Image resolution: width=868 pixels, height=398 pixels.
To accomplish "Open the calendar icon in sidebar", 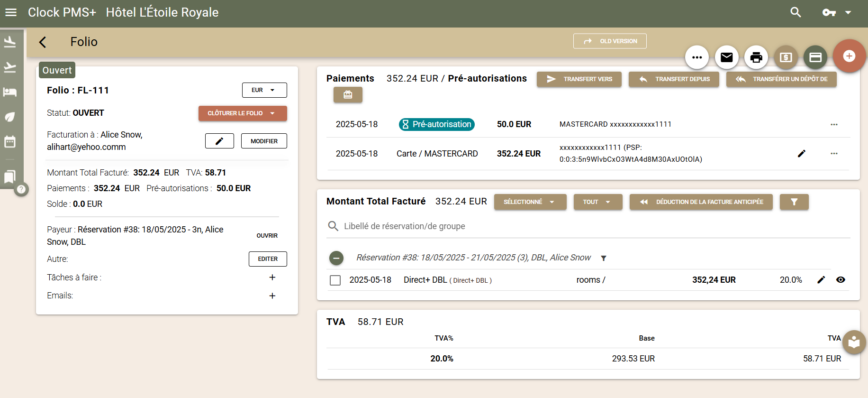I will point(10,141).
